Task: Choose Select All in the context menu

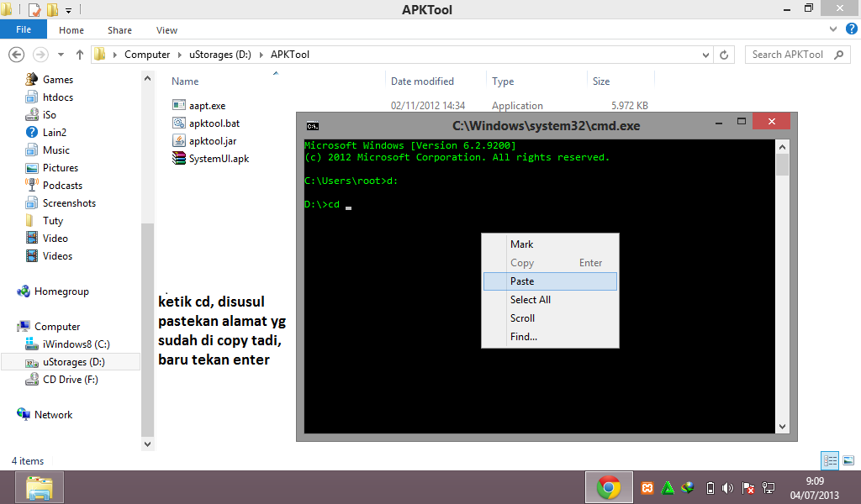Action: [x=550, y=299]
